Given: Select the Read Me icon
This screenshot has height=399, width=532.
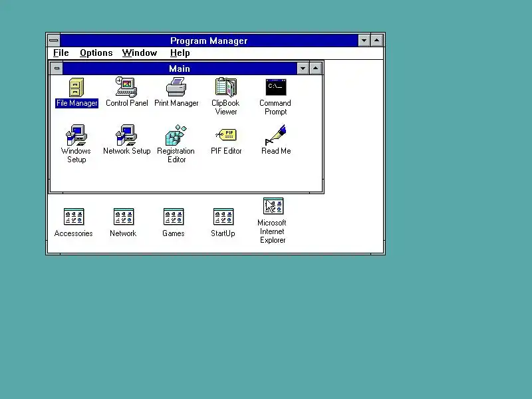Looking at the screenshot, I should click(275, 135).
